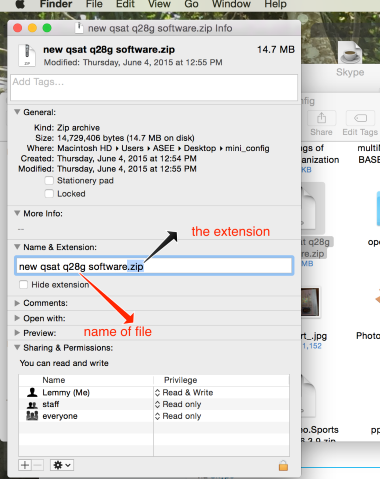Select the everyone permissions row

pos(154,416)
